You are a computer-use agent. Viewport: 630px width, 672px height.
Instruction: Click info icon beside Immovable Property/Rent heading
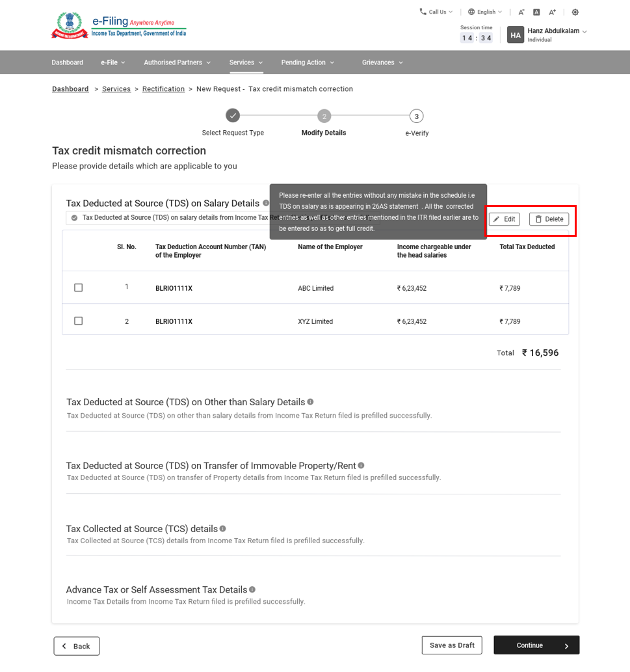coord(361,465)
